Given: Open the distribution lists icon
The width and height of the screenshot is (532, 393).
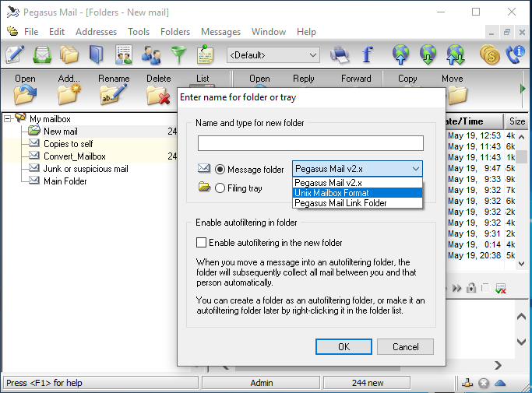Looking at the screenshot, I should tap(124, 54).
